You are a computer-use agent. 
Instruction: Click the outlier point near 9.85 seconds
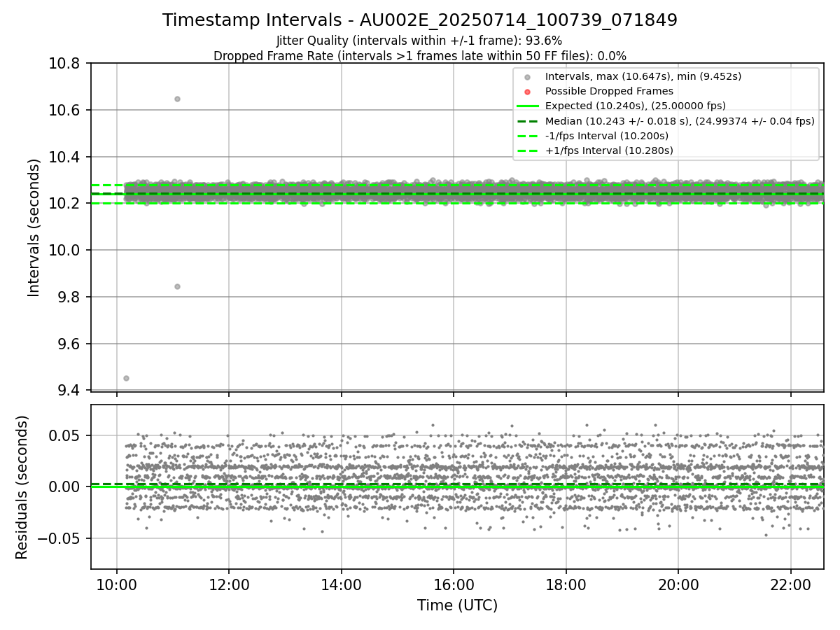point(177,286)
